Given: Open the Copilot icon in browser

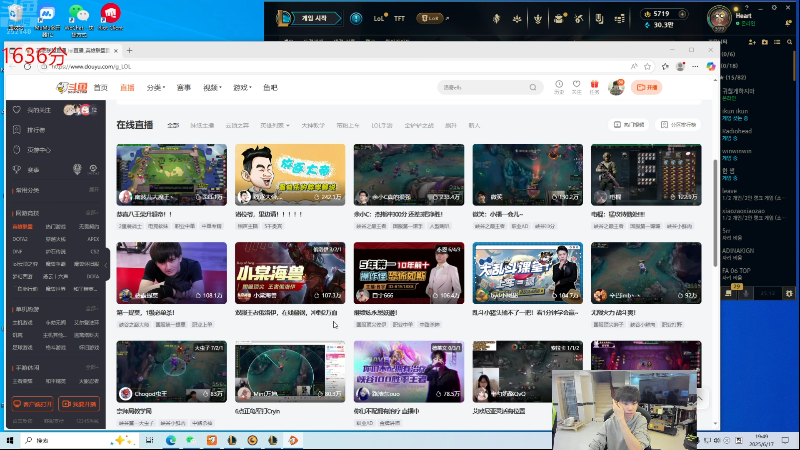Looking at the screenshot, I should pyautogui.click(x=711, y=66).
